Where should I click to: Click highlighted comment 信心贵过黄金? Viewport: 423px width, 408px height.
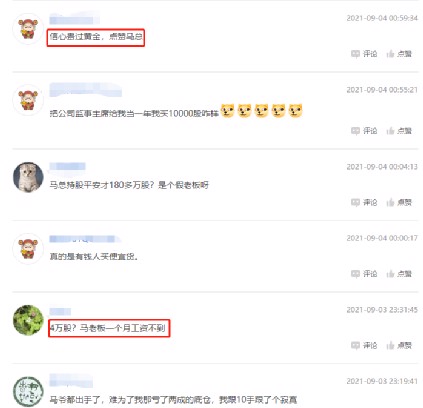[96, 37]
